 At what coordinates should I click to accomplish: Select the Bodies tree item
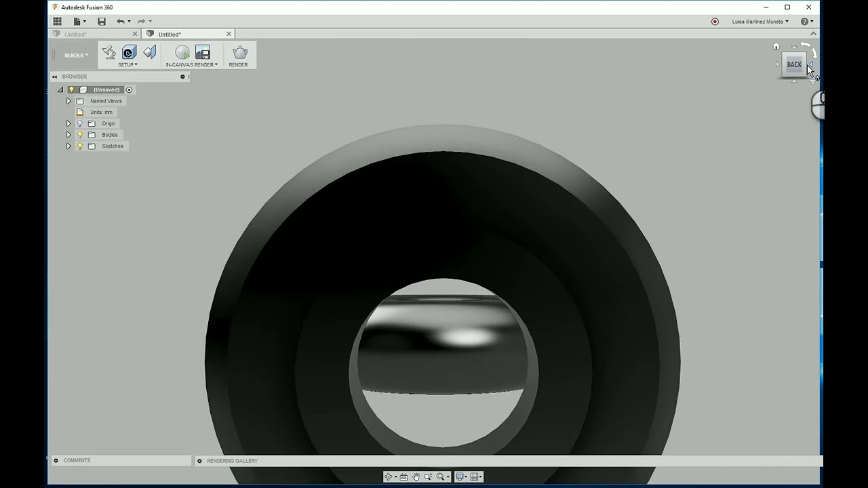[x=110, y=135]
